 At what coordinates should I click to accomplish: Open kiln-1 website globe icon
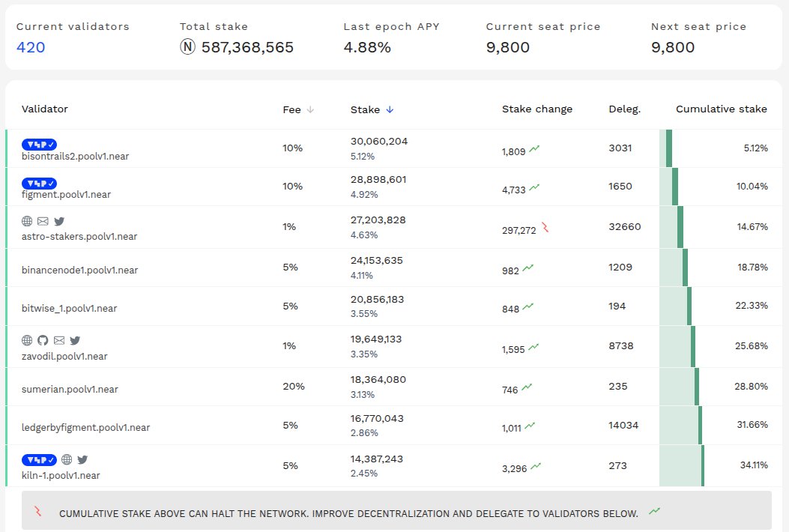point(67,459)
